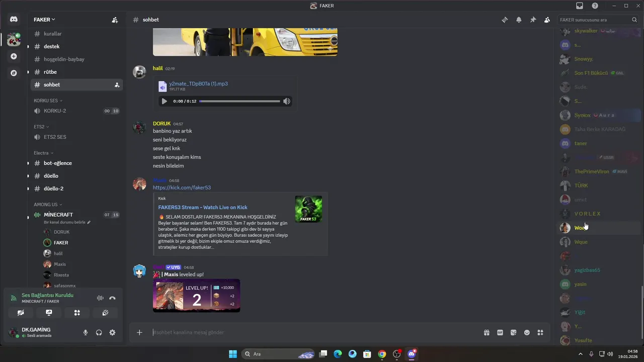Open help question mark icon

coord(595,6)
